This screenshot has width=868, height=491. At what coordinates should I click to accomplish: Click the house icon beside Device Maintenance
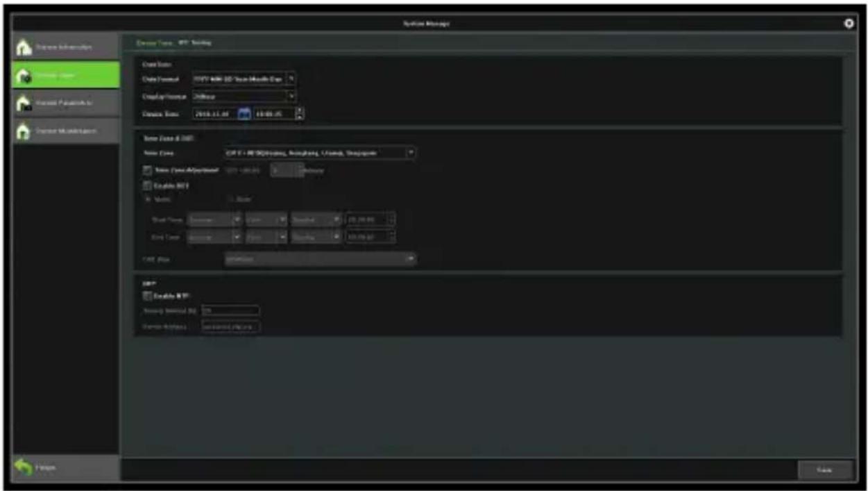pos(24,131)
